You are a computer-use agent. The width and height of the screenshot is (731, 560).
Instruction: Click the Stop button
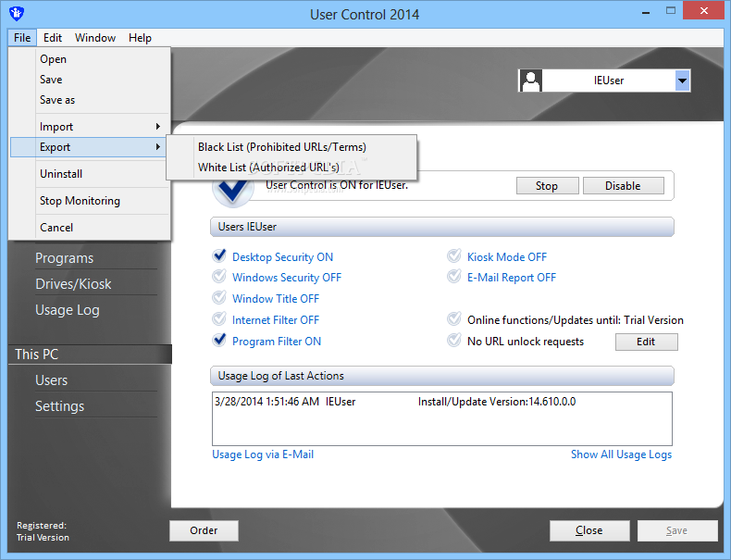point(547,185)
